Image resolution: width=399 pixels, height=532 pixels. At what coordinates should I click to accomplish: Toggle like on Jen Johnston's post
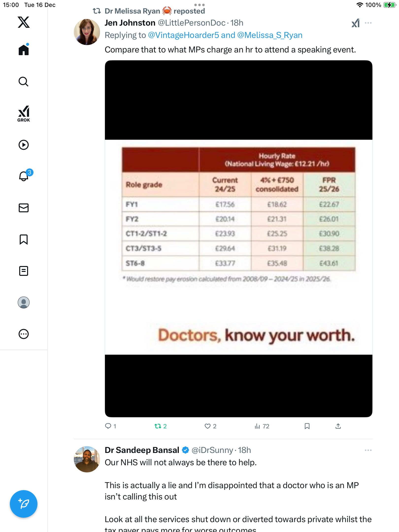pos(210,426)
